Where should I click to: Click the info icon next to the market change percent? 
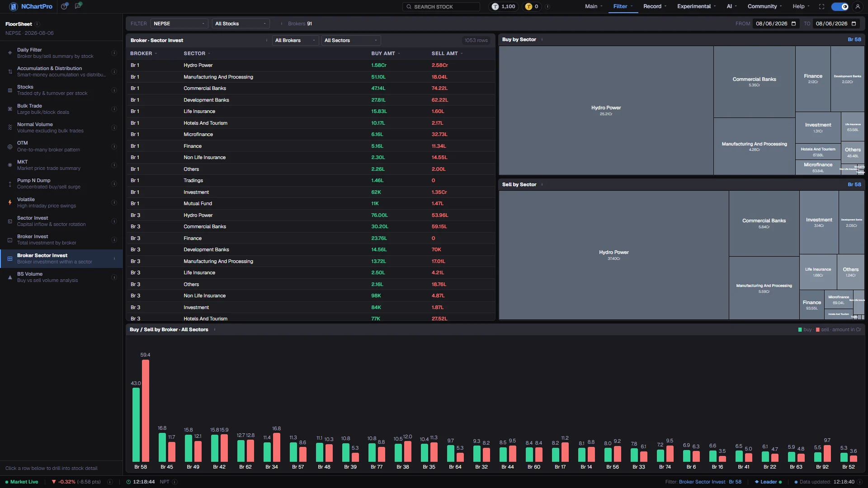110,482
